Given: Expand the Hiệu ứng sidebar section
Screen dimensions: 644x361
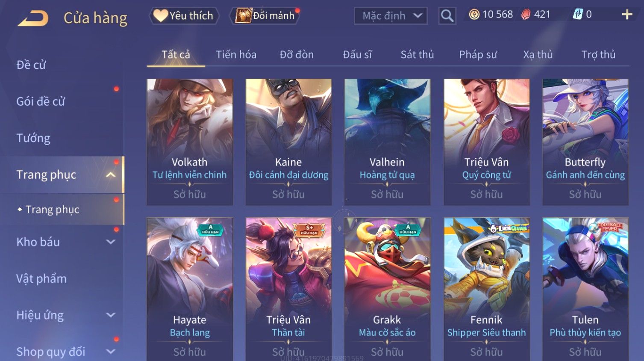Looking at the screenshot, I should (111, 315).
